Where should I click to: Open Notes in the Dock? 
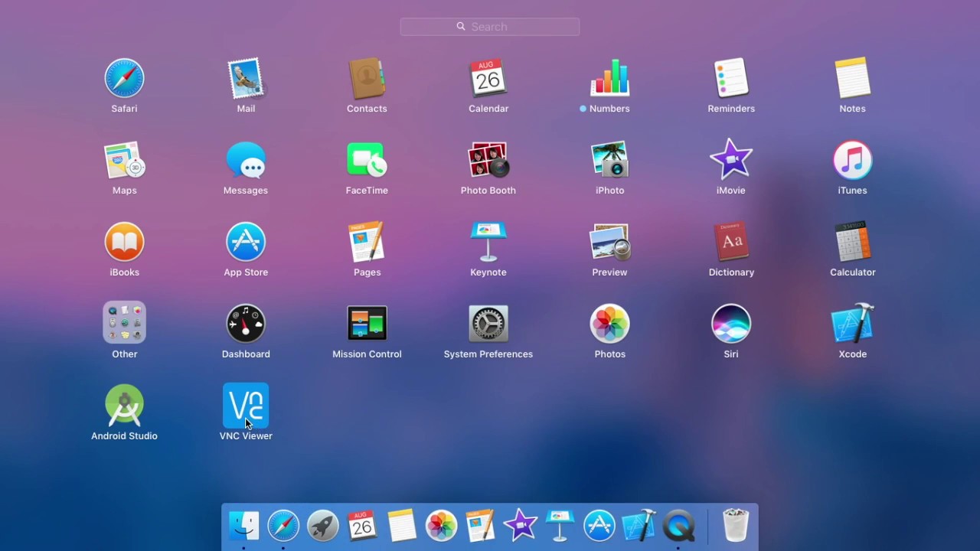[x=402, y=526]
